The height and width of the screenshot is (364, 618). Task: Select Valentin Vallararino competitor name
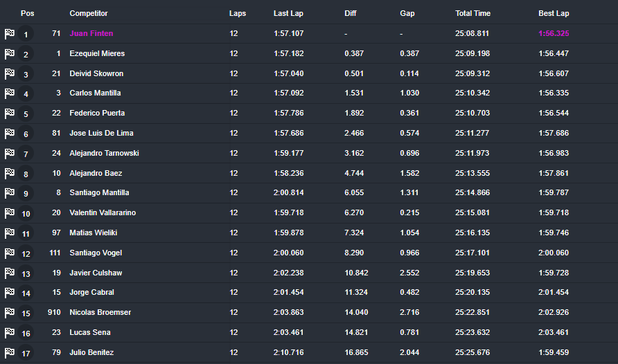103,212
